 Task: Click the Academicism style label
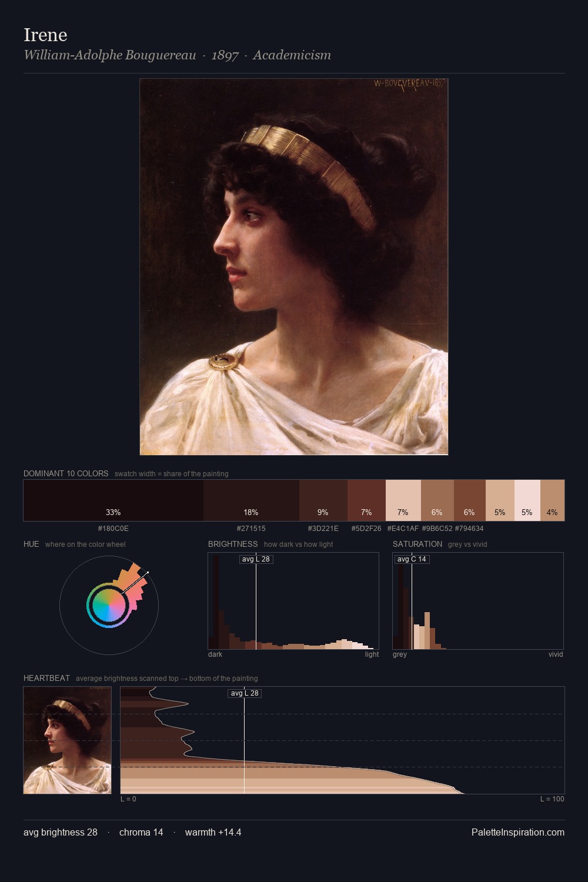click(292, 55)
